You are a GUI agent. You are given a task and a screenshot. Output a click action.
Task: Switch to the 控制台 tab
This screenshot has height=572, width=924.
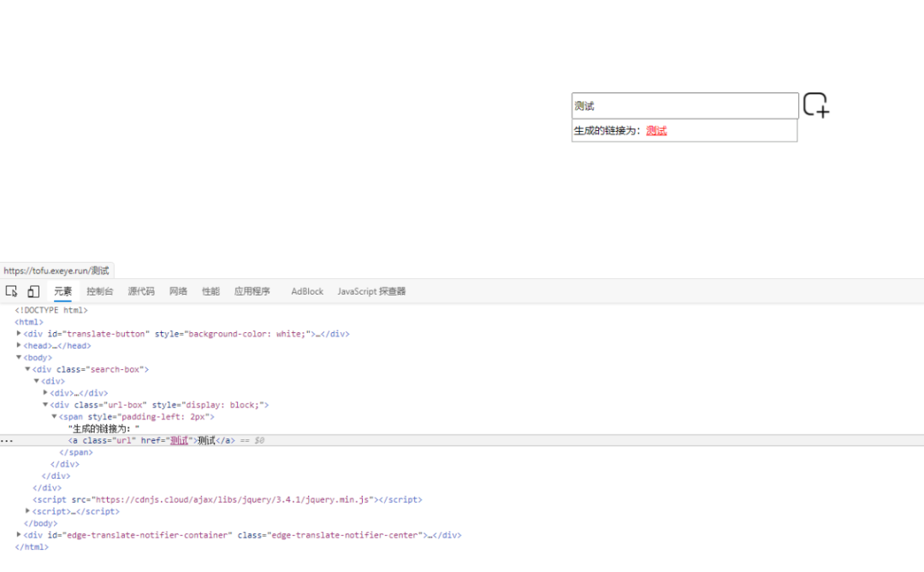(x=99, y=291)
